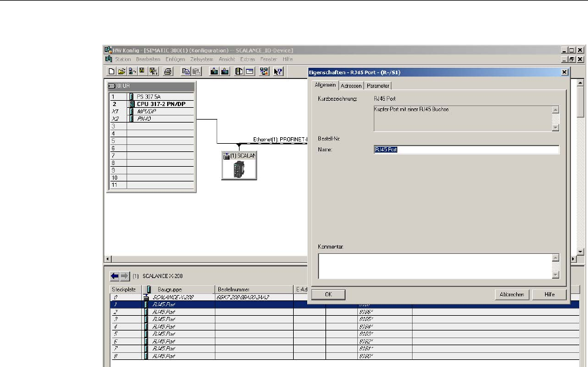Select rack row PN-IO
Screen dimensions: 588x367
(x=152, y=118)
